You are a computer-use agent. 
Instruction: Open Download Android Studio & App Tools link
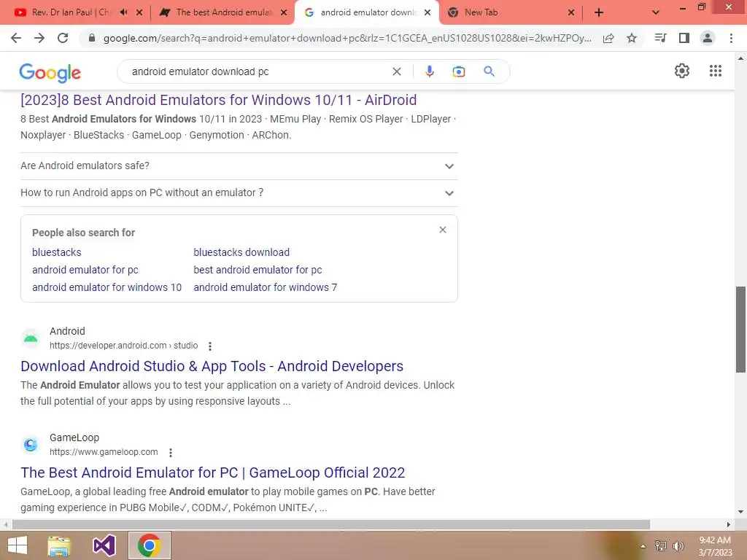(212, 366)
